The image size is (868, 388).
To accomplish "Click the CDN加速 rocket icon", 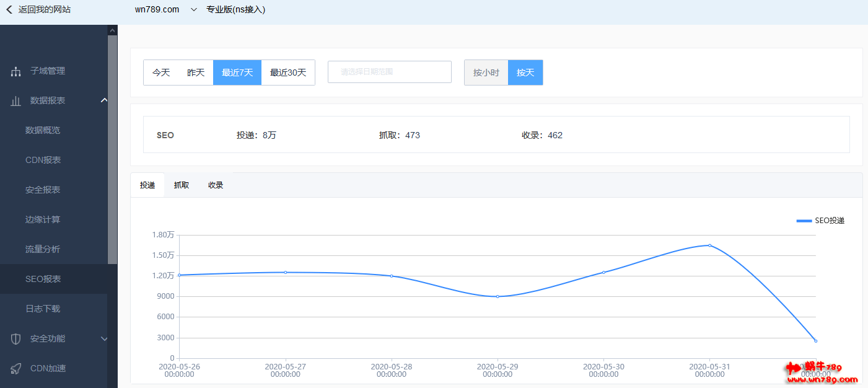I will (x=16, y=369).
